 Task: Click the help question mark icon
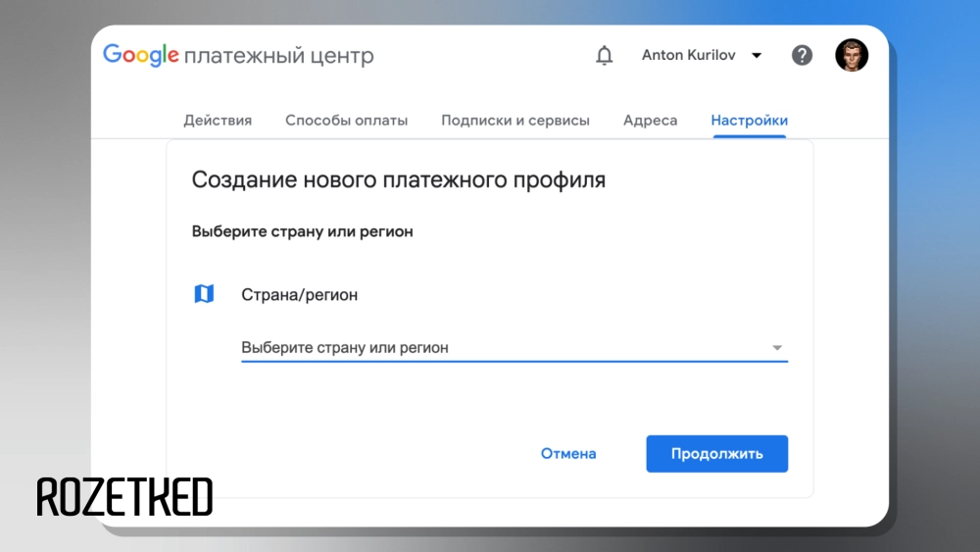point(802,56)
